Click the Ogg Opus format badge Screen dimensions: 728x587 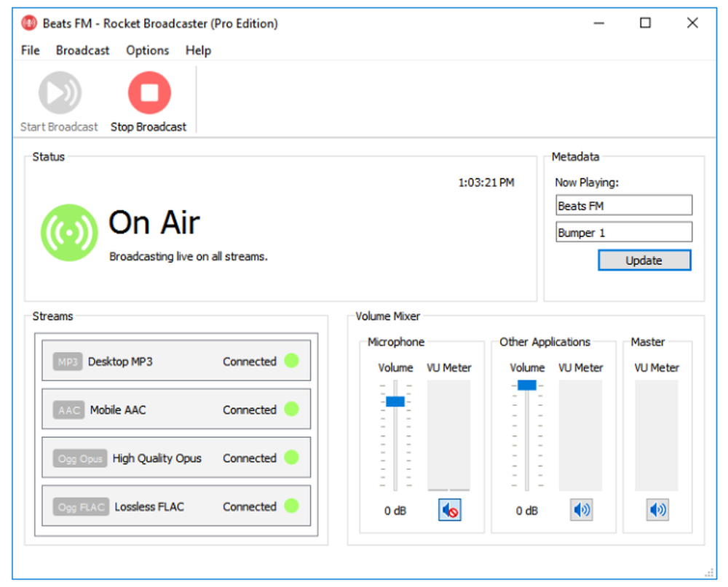[x=80, y=458]
